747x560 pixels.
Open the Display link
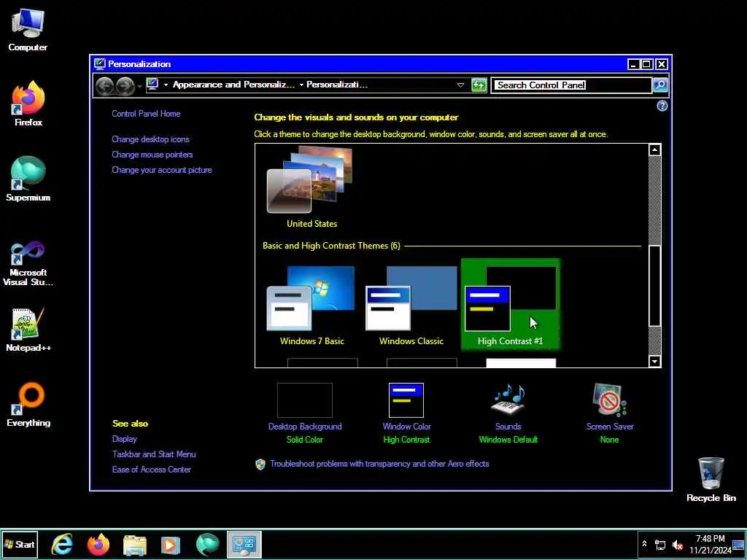tap(124, 439)
